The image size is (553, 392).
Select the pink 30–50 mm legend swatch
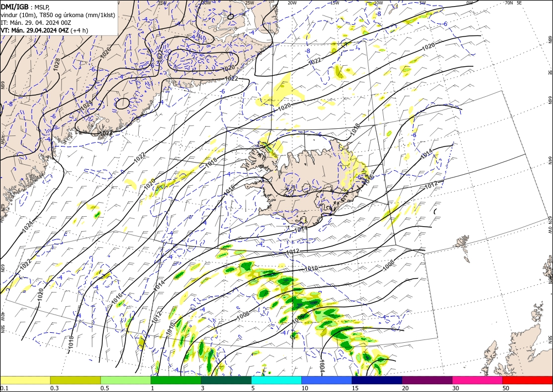478,380
